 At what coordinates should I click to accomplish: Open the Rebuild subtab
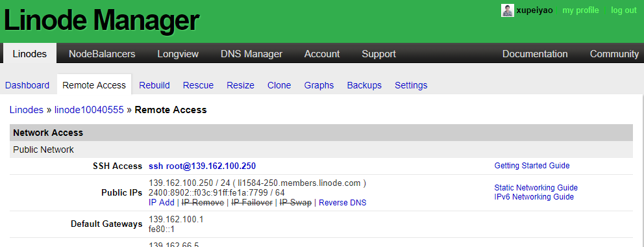[x=155, y=85]
